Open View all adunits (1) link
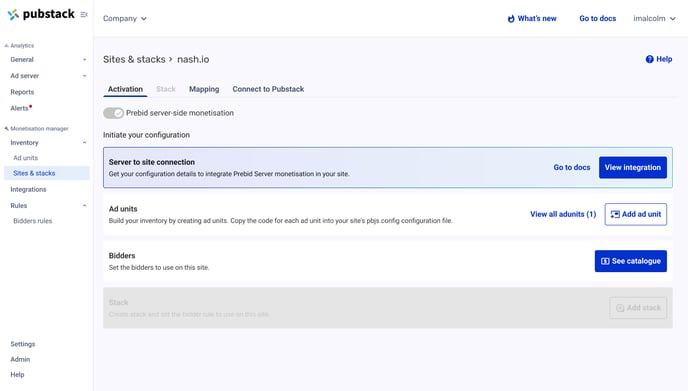This screenshot has width=688, height=391. pyautogui.click(x=563, y=214)
